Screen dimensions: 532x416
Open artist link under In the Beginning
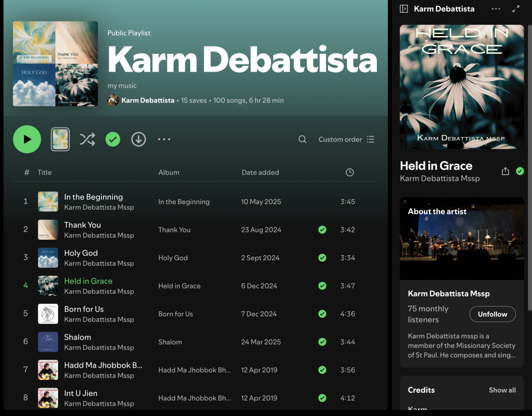coord(99,207)
